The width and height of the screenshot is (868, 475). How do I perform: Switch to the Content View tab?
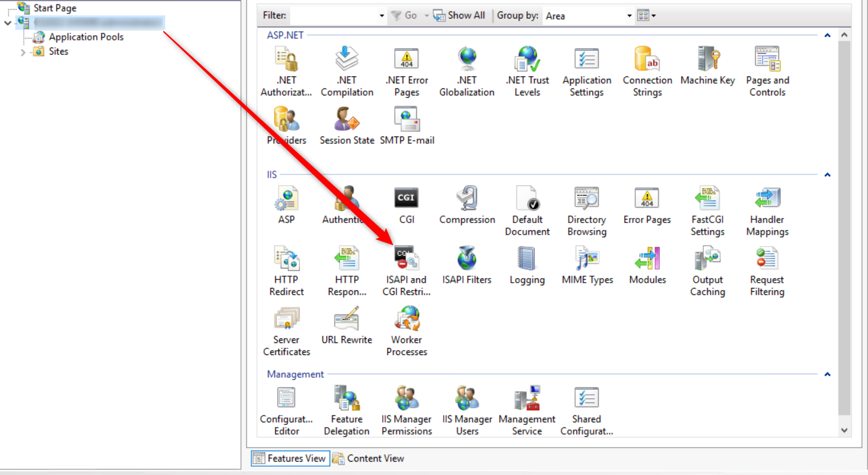pyautogui.click(x=369, y=458)
